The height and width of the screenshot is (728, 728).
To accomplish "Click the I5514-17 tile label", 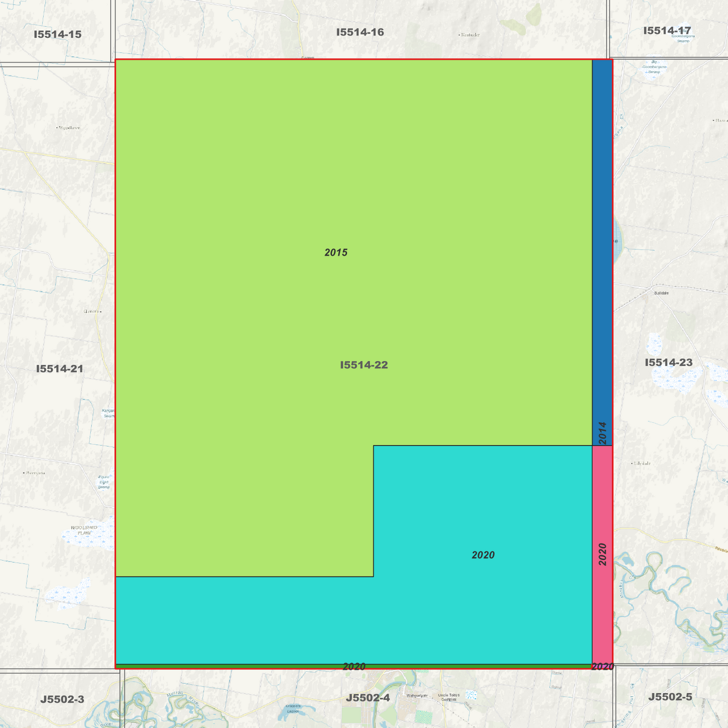I will (667, 30).
